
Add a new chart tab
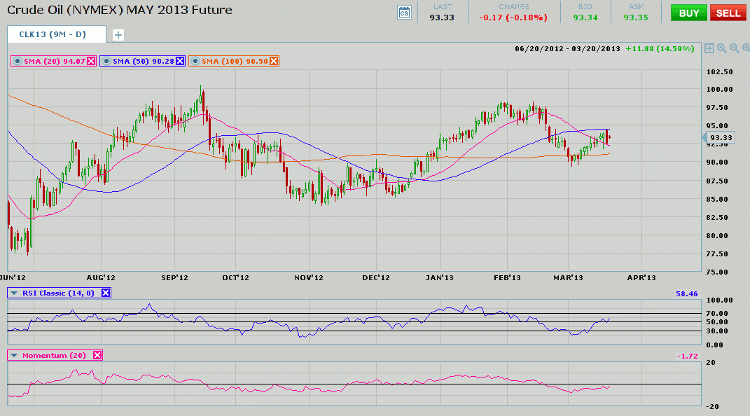[118, 34]
